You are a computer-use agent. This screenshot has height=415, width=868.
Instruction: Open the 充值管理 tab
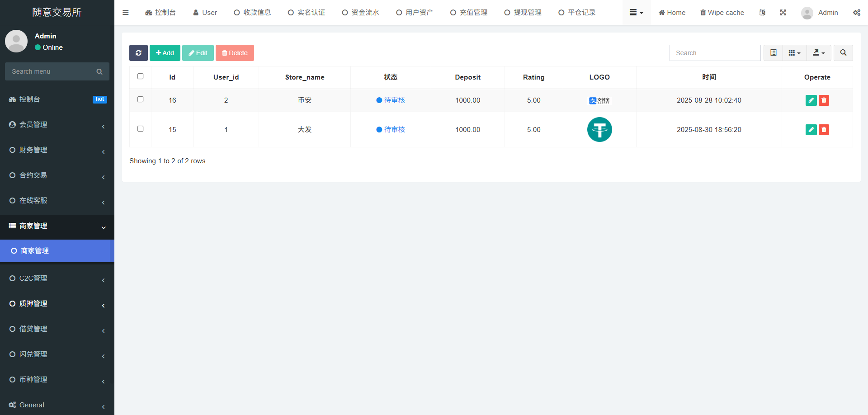click(x=469, y=13)
